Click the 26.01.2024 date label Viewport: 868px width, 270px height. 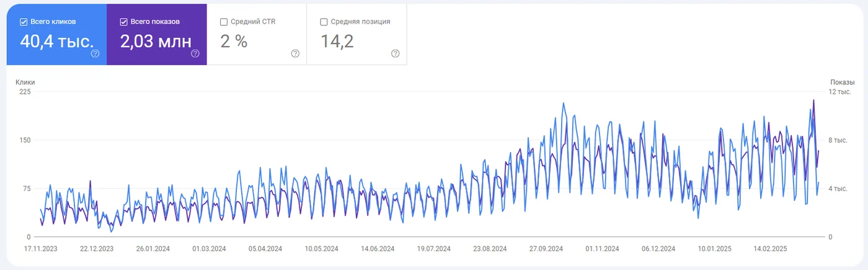pos(153,249)
